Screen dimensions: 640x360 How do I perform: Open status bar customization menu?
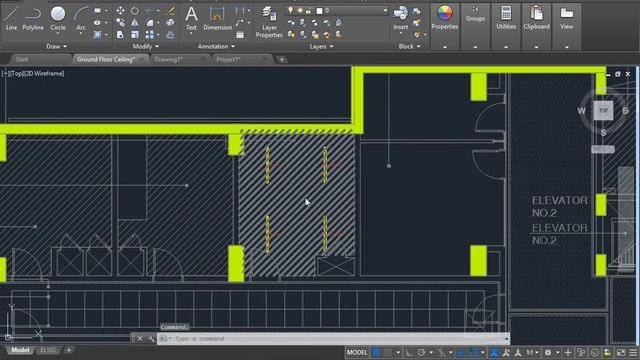click(633, 352)
